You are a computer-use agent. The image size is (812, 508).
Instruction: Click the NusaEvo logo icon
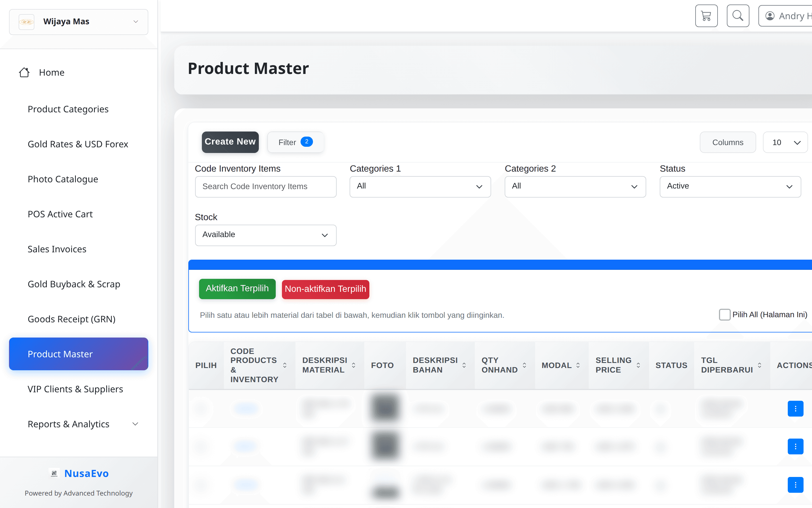54,473
